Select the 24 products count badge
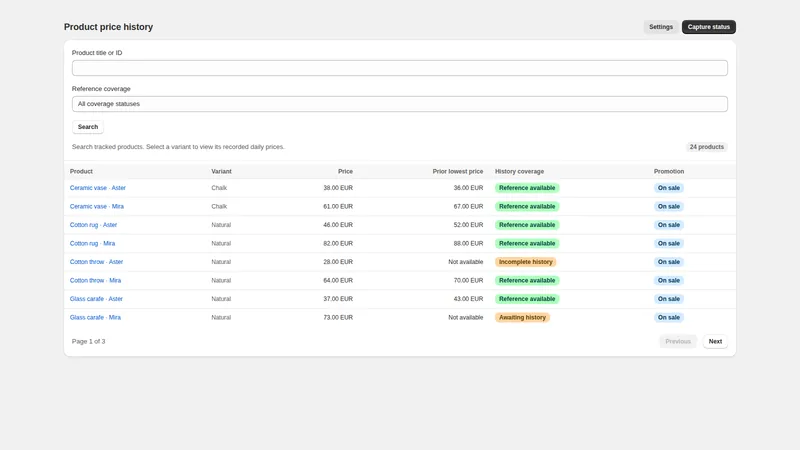The image size is (800, 450). (707, 147)
